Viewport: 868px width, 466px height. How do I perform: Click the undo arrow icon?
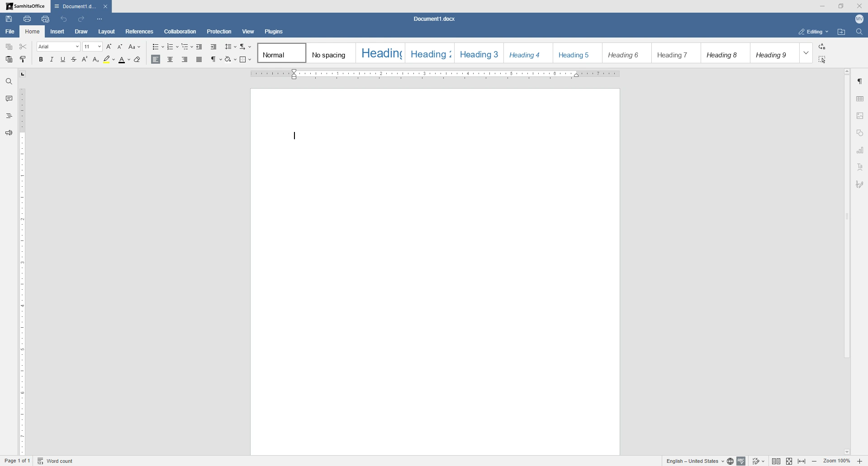64,19
